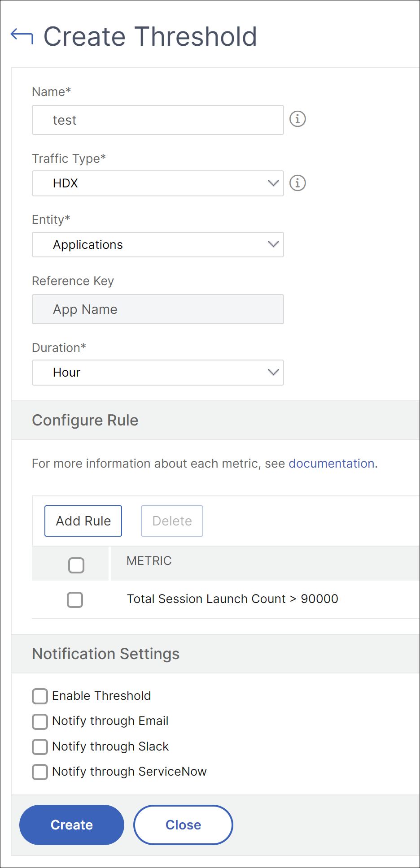Click the Notification Settings section header

point(215,654)
